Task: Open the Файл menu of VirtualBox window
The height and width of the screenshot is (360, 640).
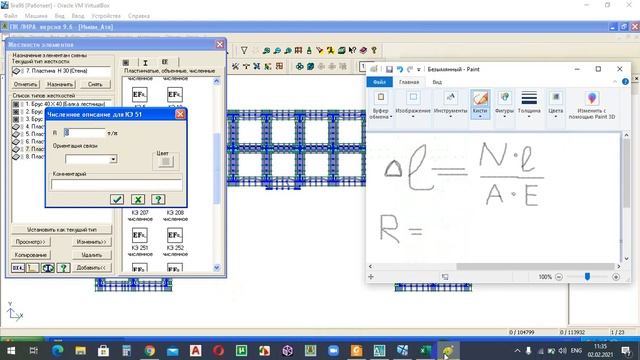Action: 11,16
